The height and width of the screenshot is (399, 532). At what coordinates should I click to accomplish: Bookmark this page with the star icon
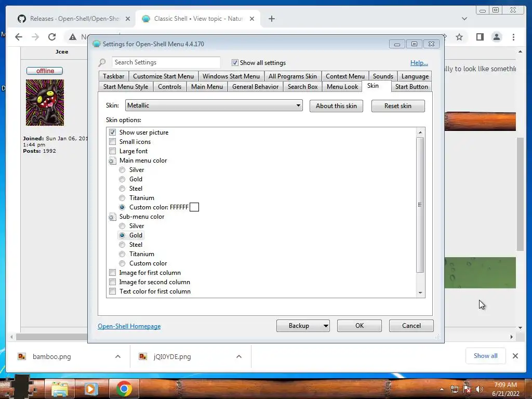click(459, 37)
